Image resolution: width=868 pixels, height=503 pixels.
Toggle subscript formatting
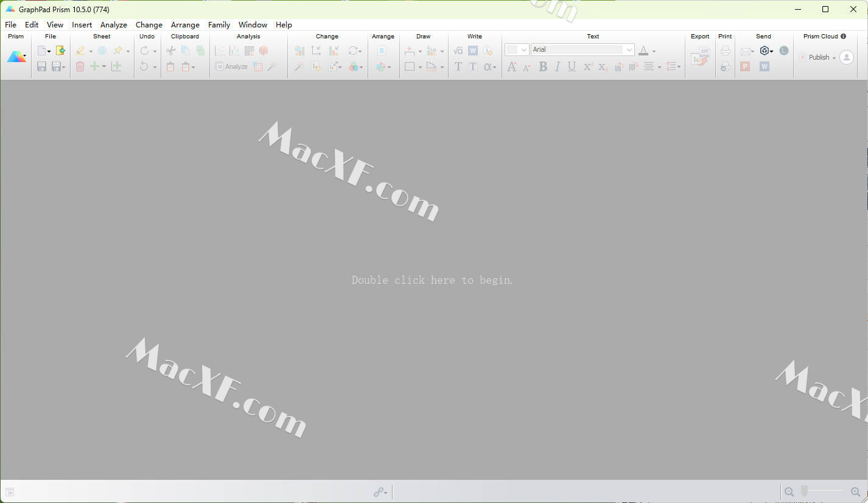coord(603,66)
